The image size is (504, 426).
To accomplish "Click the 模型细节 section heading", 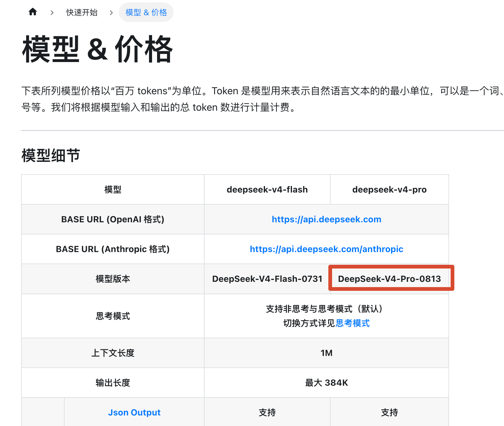I will point(51,155).
